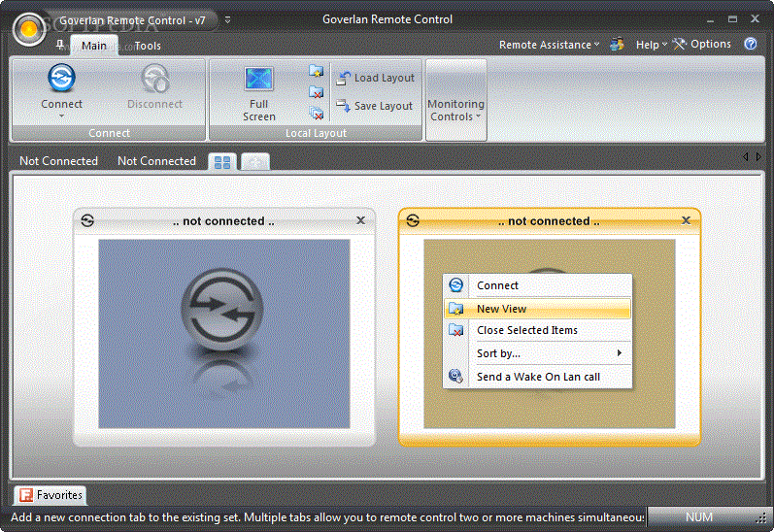Click the Wake On Lan icon in menu
The height and width of the screenshot is (532, 774).
click(x=456, y=376)
